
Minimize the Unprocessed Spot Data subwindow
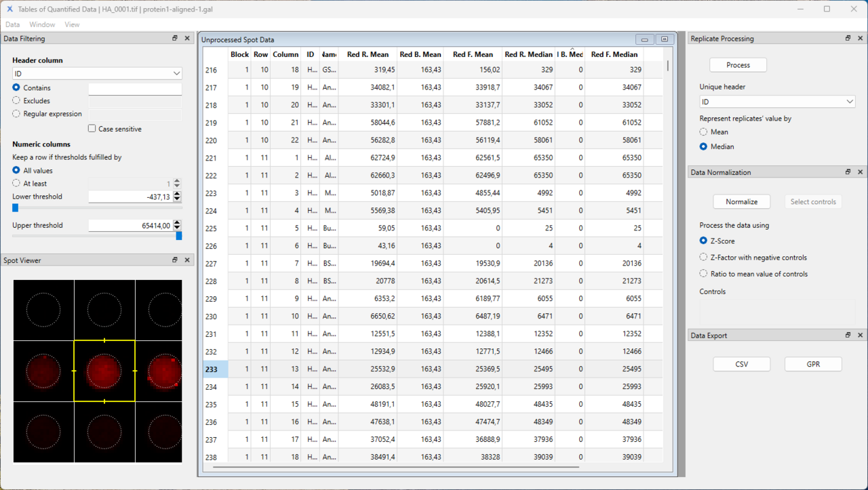click(644, 41)
